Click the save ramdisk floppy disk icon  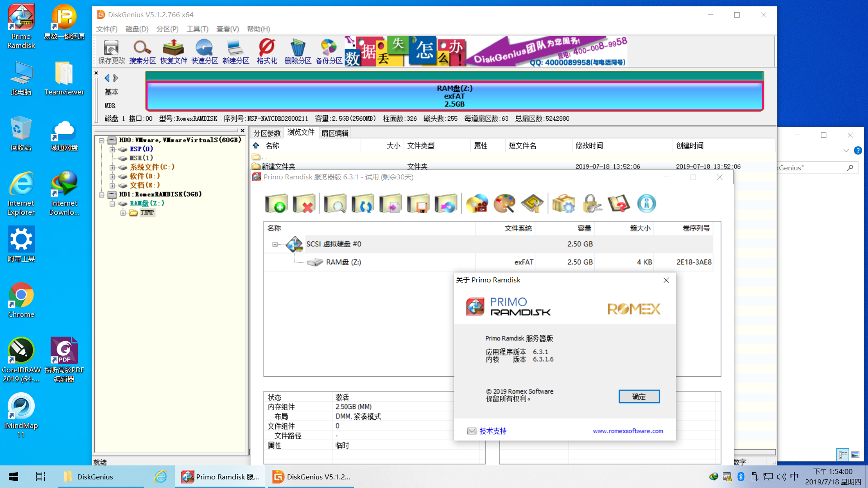tap(418, 204)
